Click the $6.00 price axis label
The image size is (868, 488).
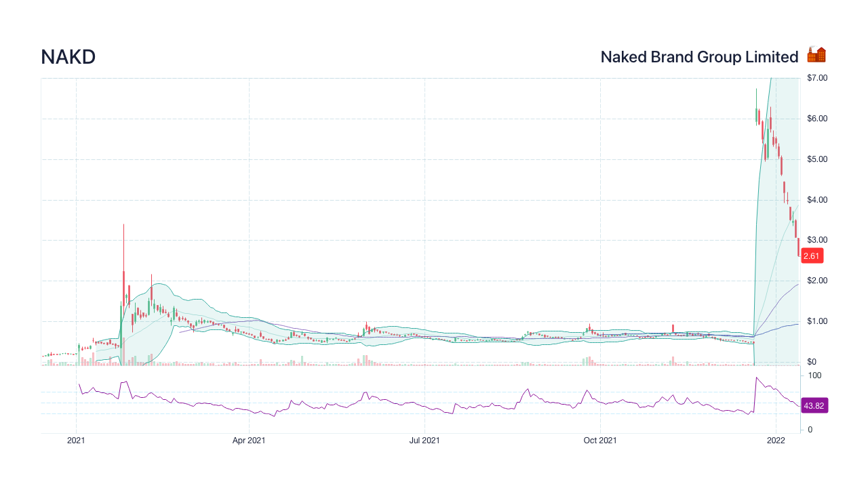(816, 119)
